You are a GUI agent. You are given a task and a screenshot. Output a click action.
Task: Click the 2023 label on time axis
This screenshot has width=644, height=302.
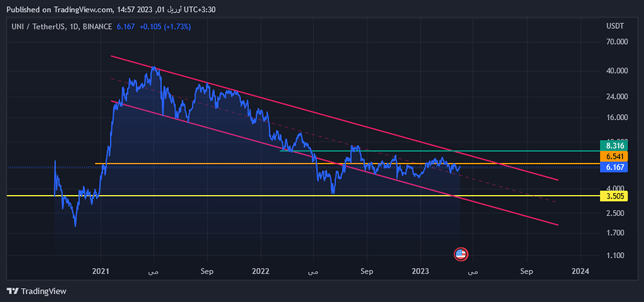point(420,272)
